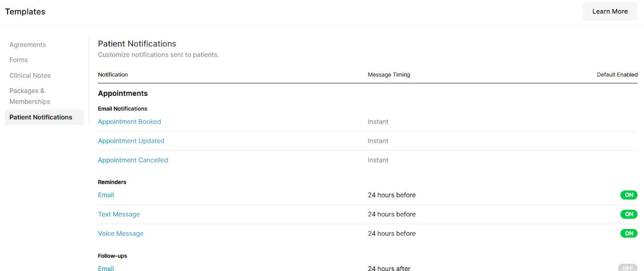Open the Email follow-up template
Screen dimensions: 644x271
[105, 268]
